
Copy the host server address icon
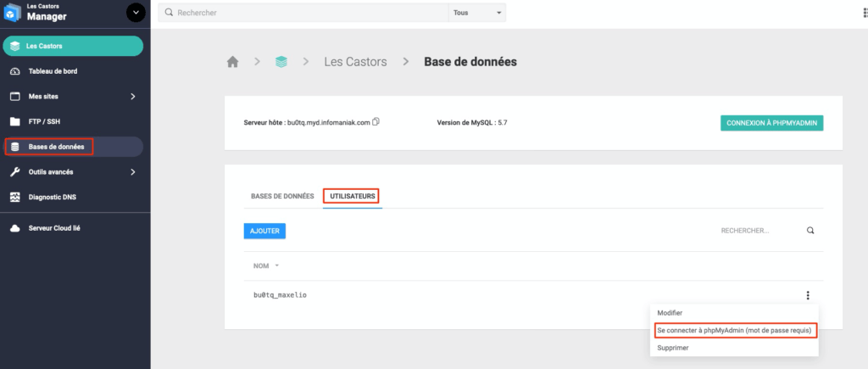click(x=376, y=122)
